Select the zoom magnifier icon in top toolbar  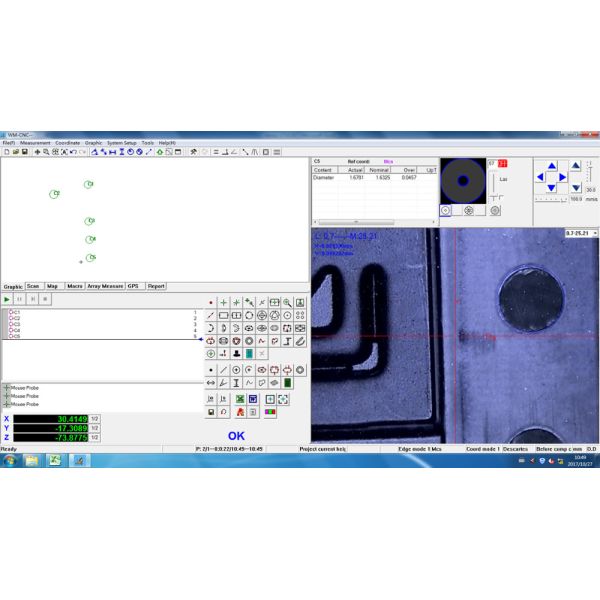coord(45,152)
